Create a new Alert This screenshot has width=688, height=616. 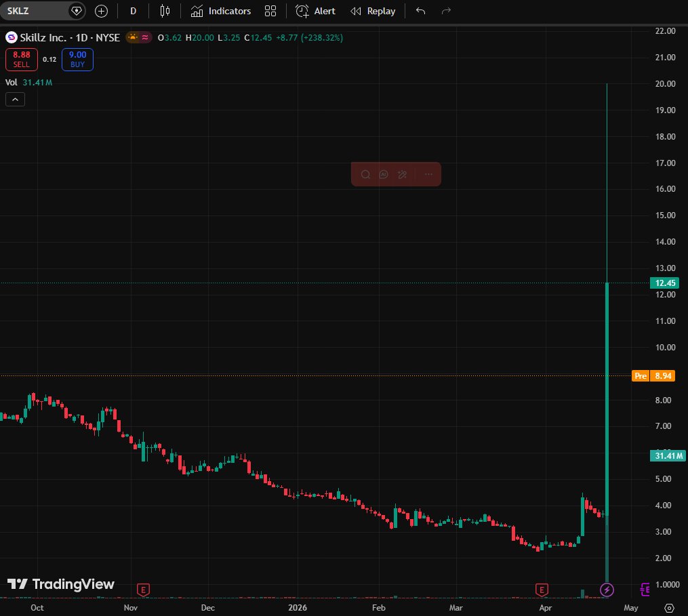point(315,11)
